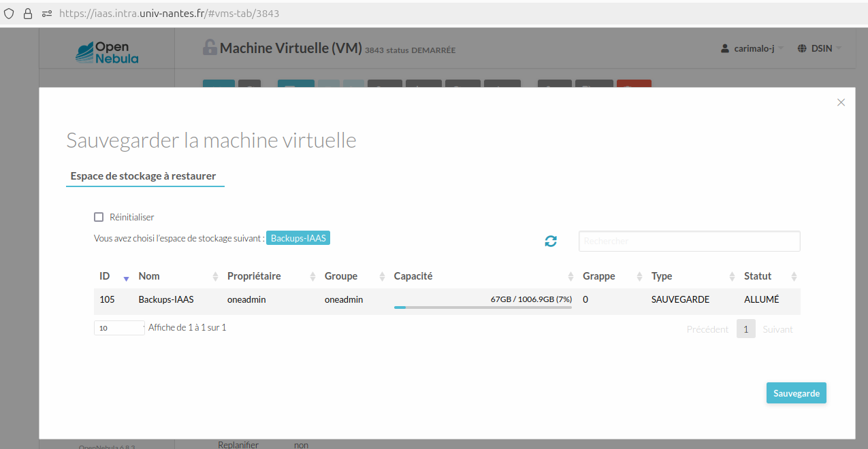Enable the Réinitialiser checkbox

pos(99,216)
